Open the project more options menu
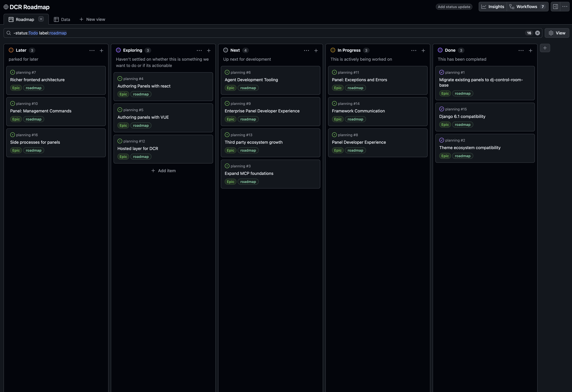The width and height of the screenshot is (572, 392). click(565, 7)
